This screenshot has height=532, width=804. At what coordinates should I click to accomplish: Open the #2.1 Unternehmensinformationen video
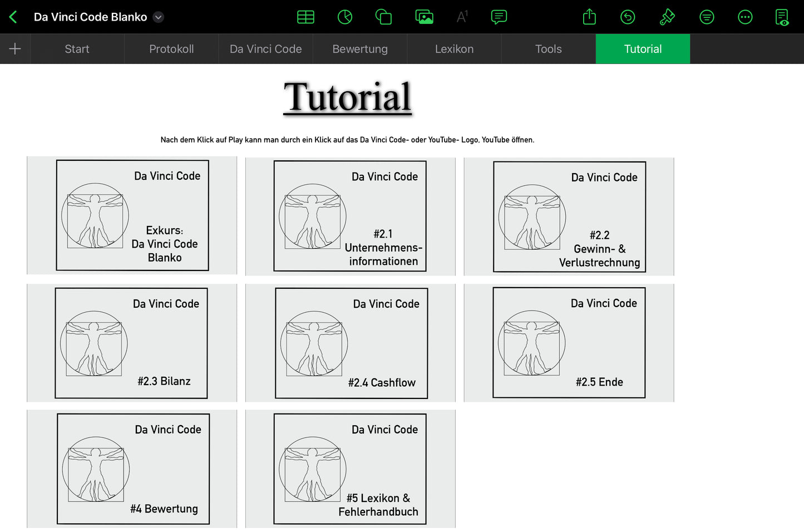point(350,216)
